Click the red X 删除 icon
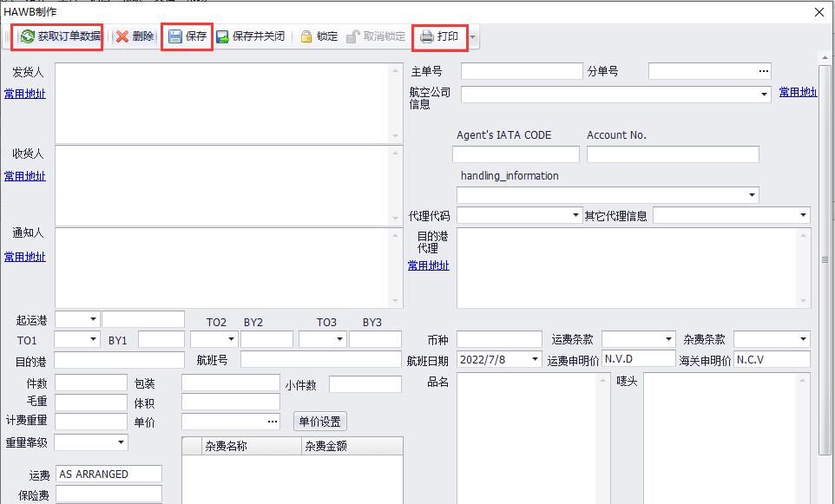Screen dimensions: 835x504 click(122, 36)
